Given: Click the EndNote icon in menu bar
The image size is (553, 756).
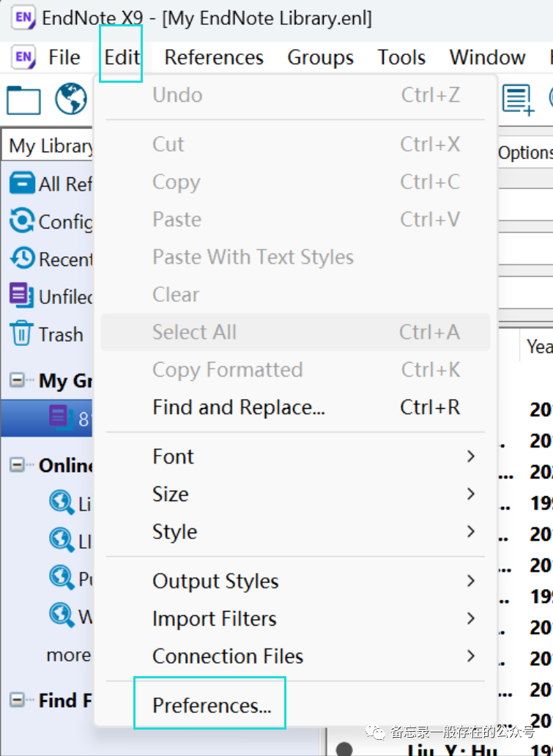Looking at the screenshot, I should click(23, 57).
